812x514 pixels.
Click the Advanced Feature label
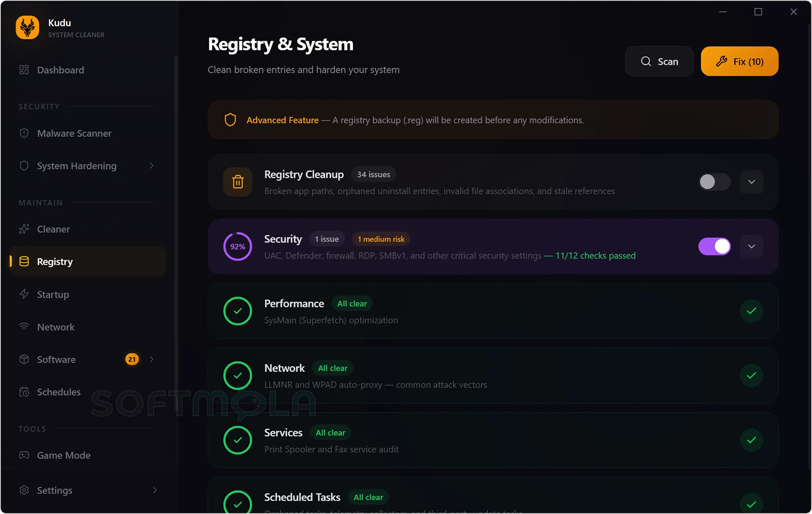[x=283, y=120]
